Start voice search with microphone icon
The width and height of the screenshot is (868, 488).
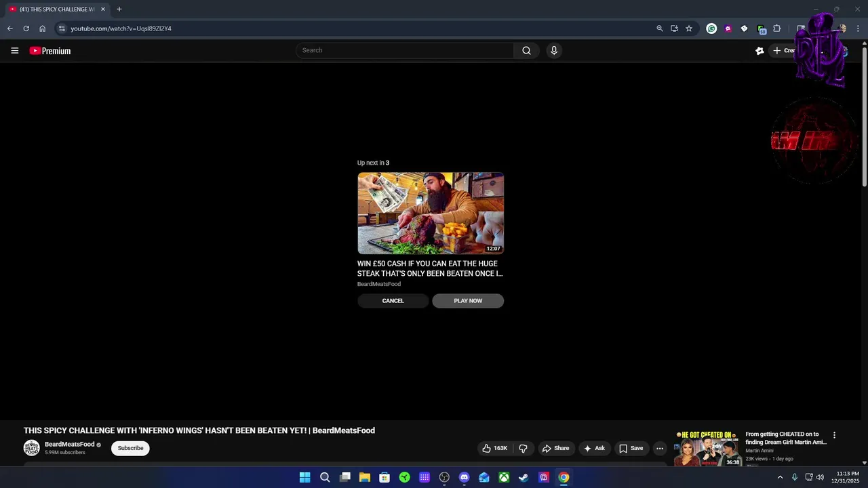click(554, 50)
